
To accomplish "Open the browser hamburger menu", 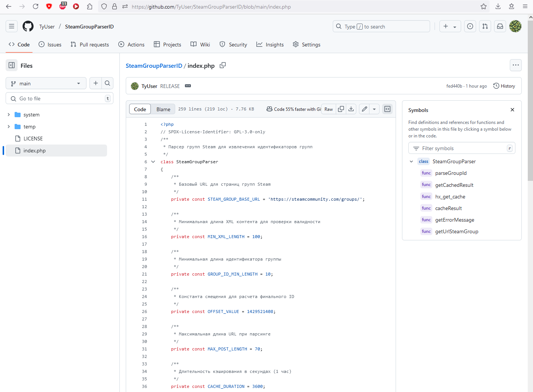I will click(525, 6).
